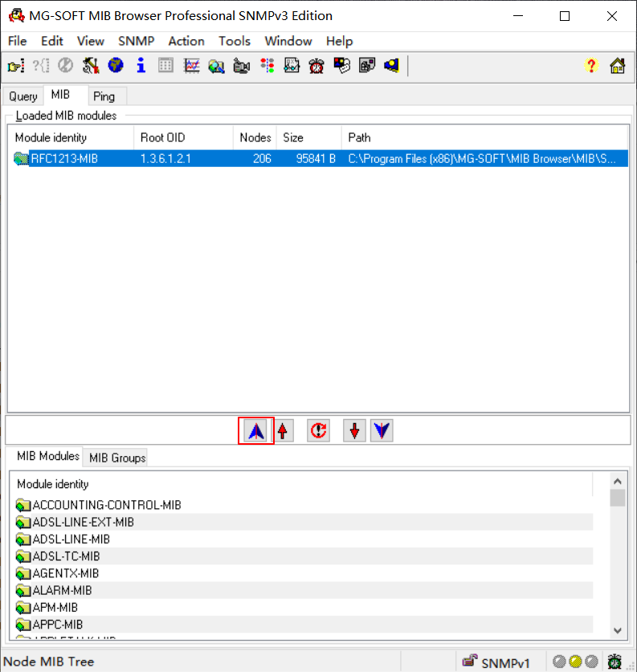
Task: Open the SNMP menu
Action: pos(136,41)
